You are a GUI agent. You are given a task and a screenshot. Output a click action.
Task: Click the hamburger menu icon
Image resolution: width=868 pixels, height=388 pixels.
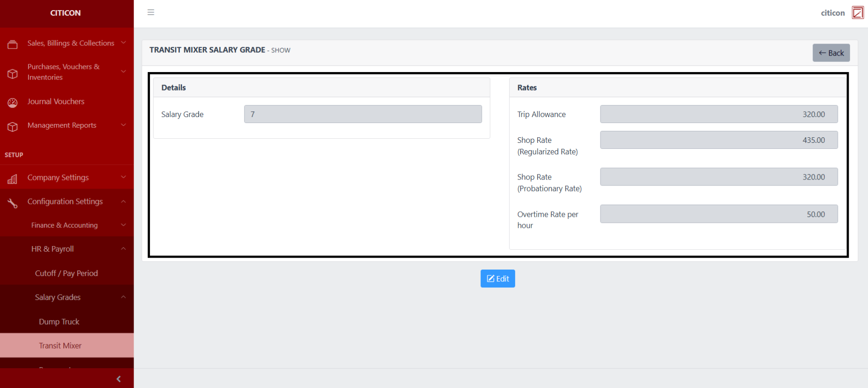tap(150, 12)
